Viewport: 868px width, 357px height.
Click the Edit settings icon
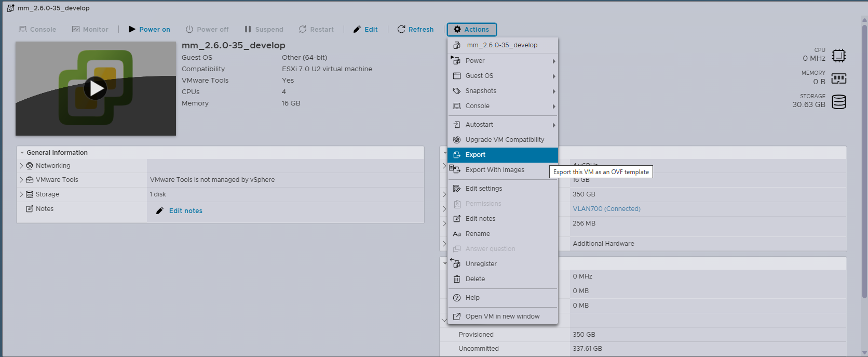click(457, 189)
